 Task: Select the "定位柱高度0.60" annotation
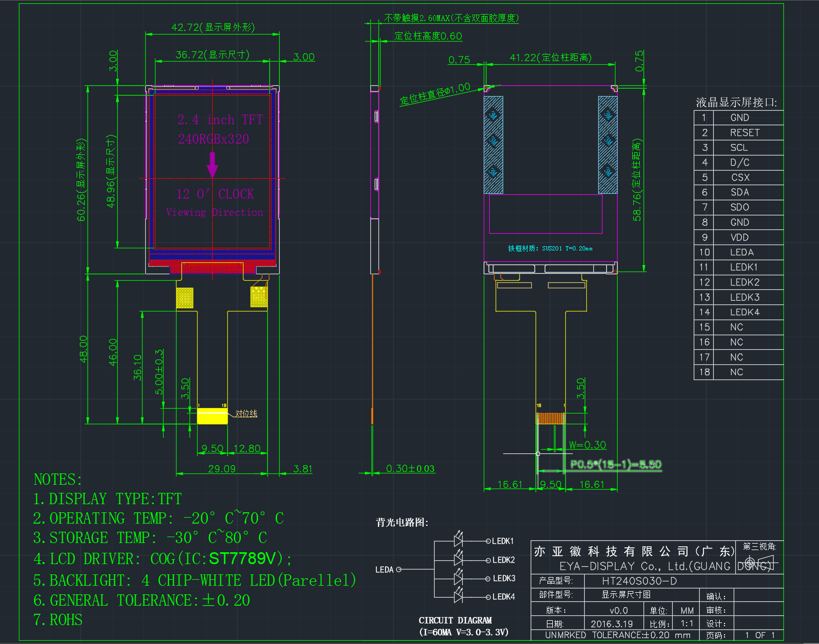428,36
